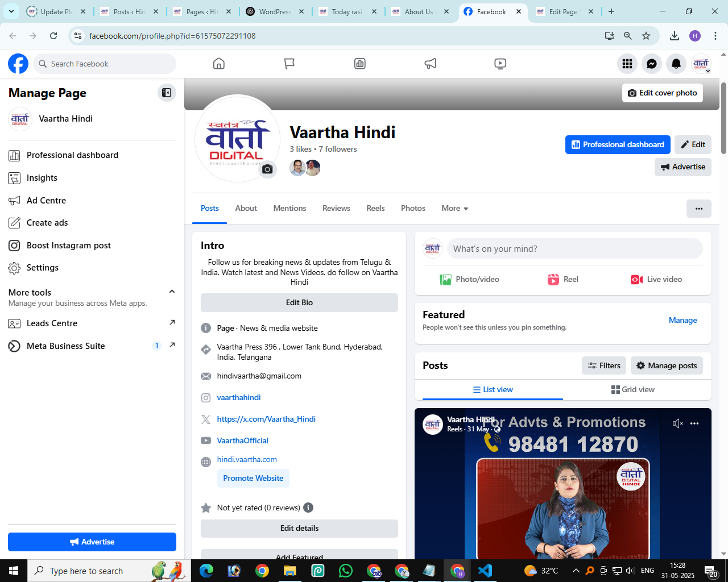The width and height of the screenshot is (728, 582).
Task: Click the browser zoom magnifier icon
Action: coord(628,36)
